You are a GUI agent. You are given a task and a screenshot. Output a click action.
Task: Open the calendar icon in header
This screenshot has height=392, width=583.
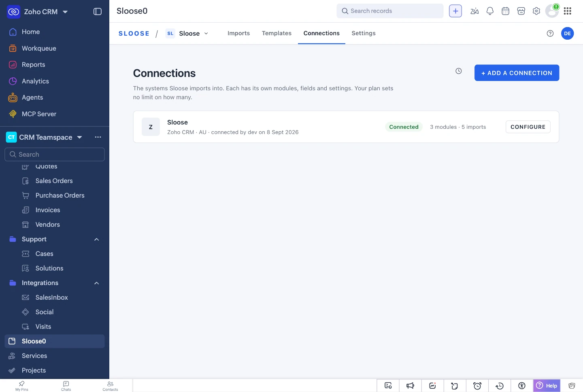coord(505,11)
